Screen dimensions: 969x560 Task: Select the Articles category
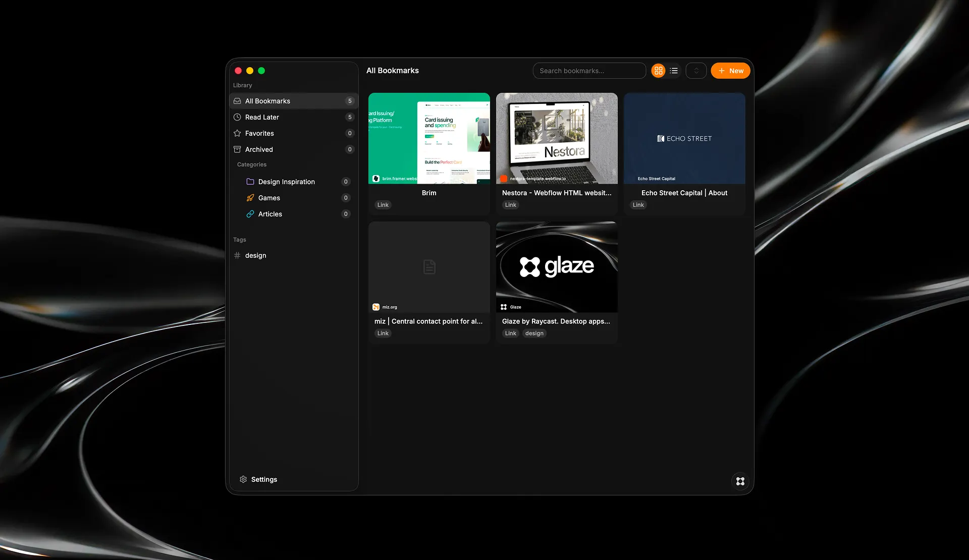[298, 214]
